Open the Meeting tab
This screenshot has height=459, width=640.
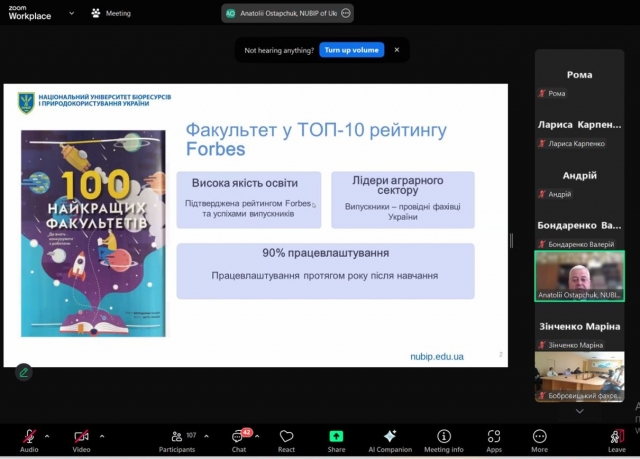[x=111, y=13]
